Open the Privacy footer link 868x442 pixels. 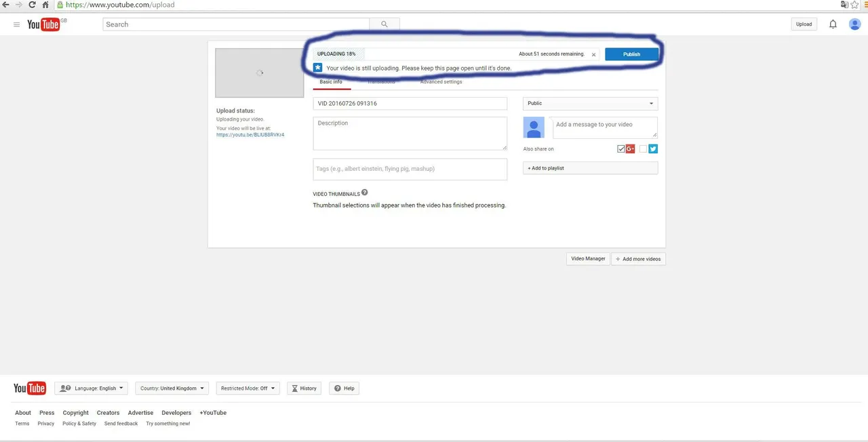pos(46,424)
